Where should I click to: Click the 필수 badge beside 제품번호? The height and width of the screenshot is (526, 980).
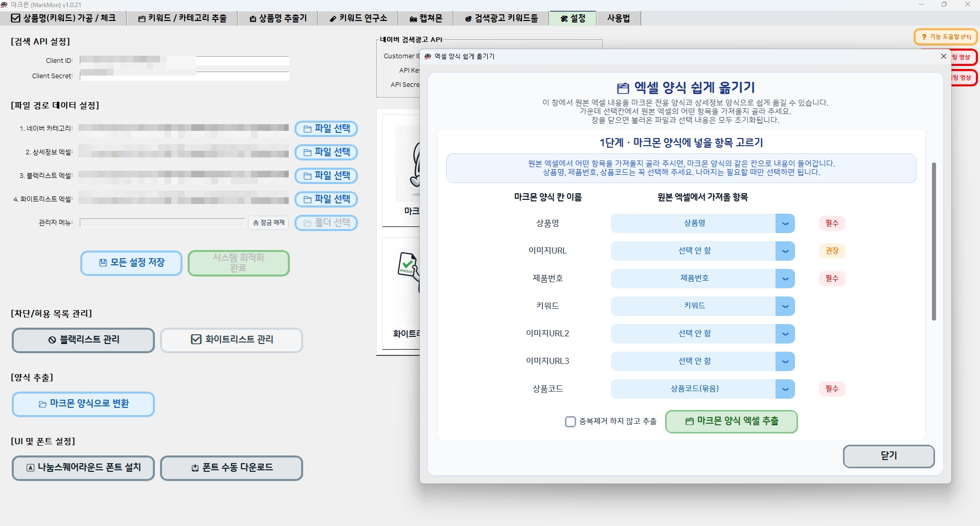(x=832, y=279)
